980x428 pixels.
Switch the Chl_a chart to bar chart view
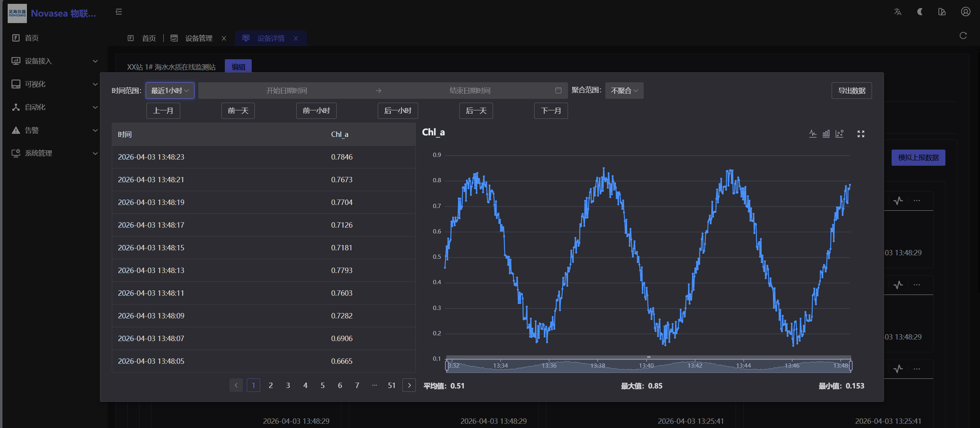pos(826,133)
